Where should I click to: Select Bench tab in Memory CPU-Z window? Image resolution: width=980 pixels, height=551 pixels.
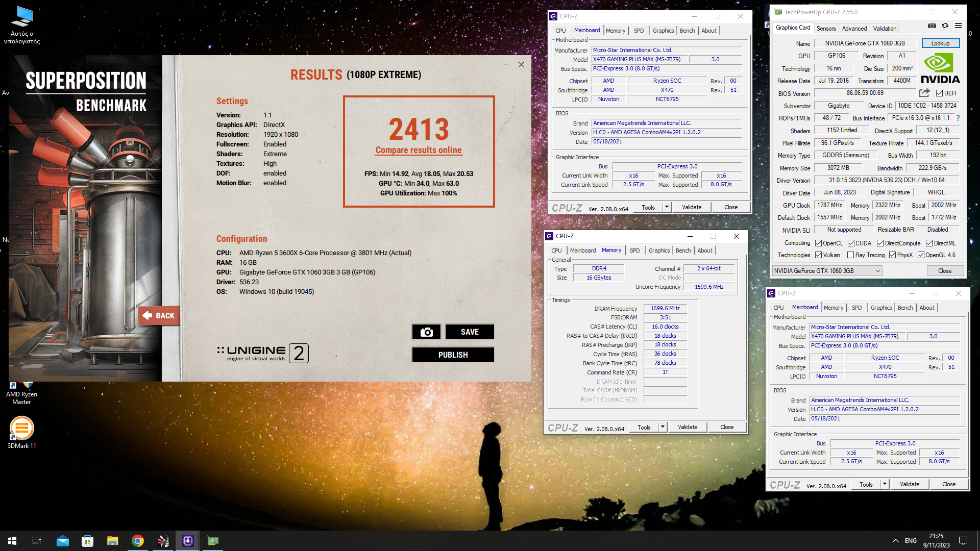tap(683, 251)
